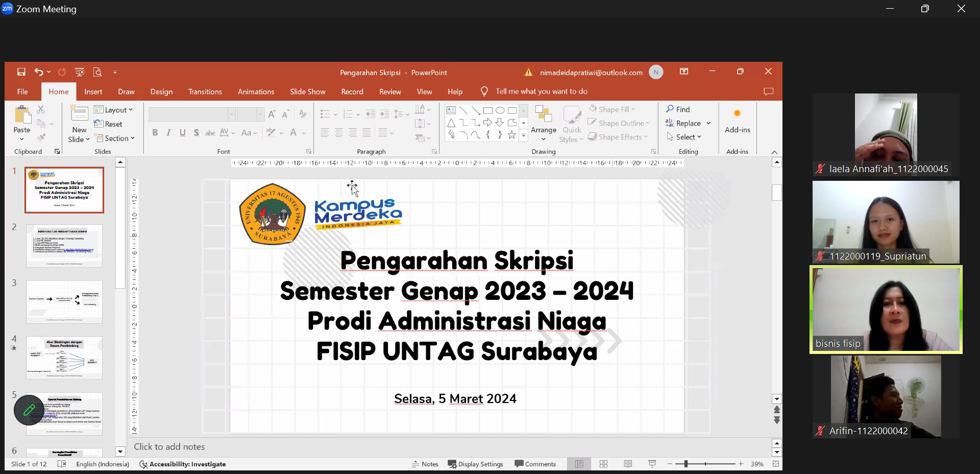980x474 pixels.
Task: Click the Format Painter brush icon
Action: pyautogui.click(x=41, y=137)
